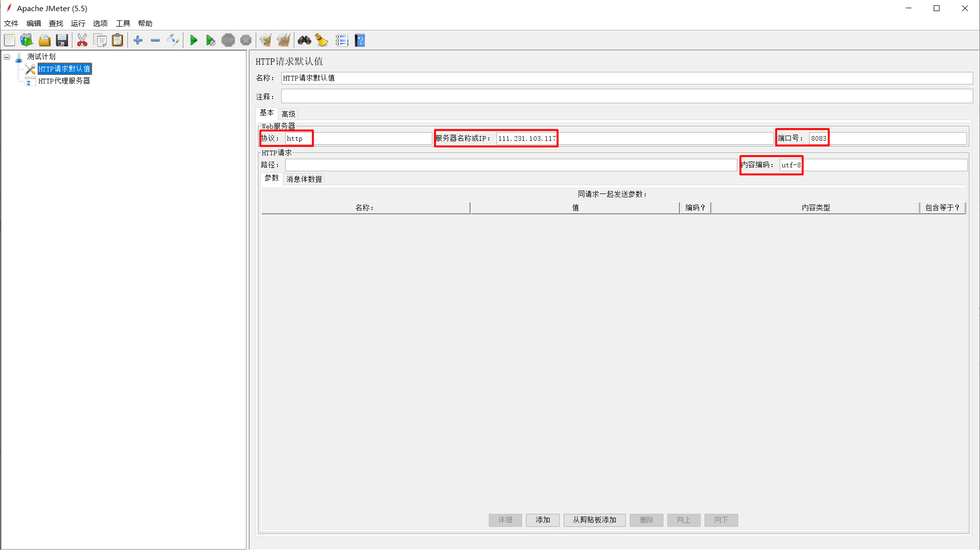Screen dimensions: 980x550
Task: Click the 内容类型 column header
Action: point(815,208)
